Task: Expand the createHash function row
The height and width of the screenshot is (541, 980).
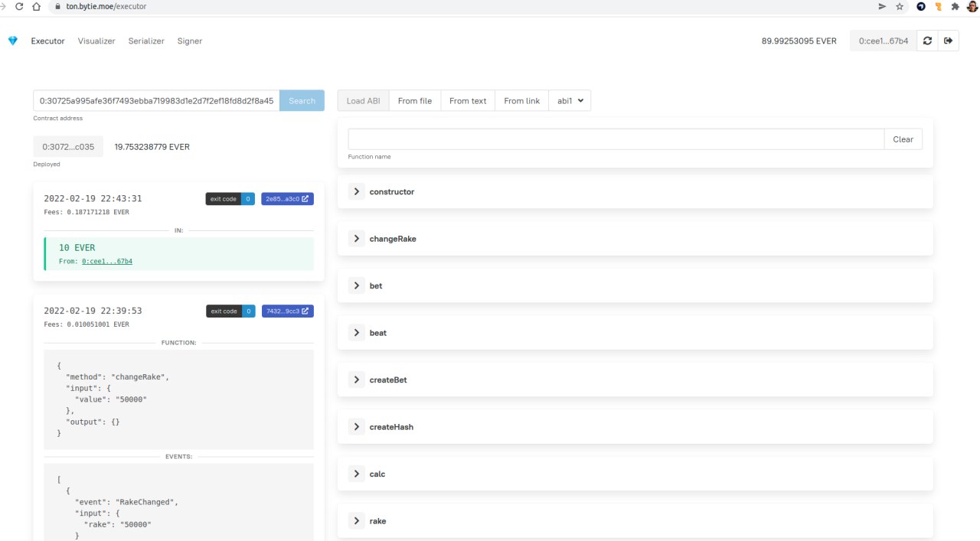Action: coord(357,427)
